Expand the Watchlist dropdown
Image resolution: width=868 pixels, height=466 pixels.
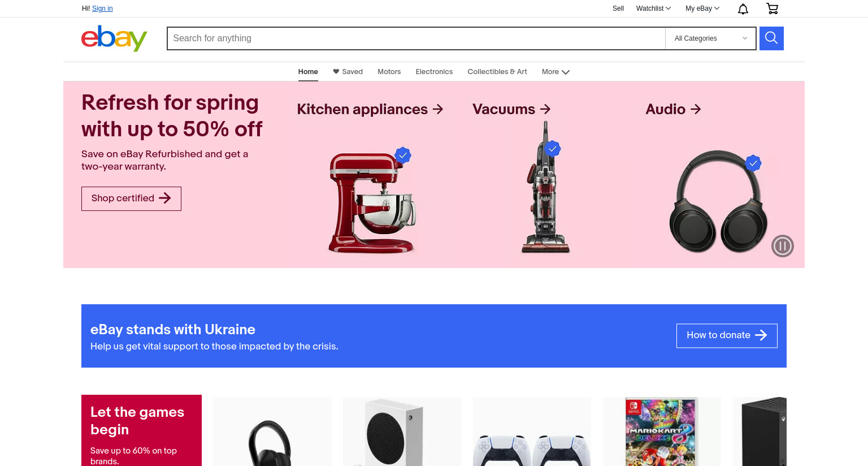pos(653,8)
